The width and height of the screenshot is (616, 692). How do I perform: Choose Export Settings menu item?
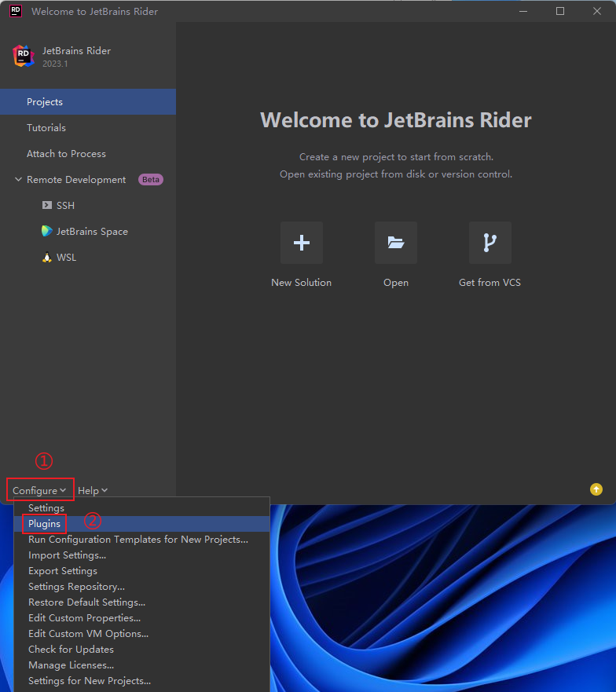point(141,571)
